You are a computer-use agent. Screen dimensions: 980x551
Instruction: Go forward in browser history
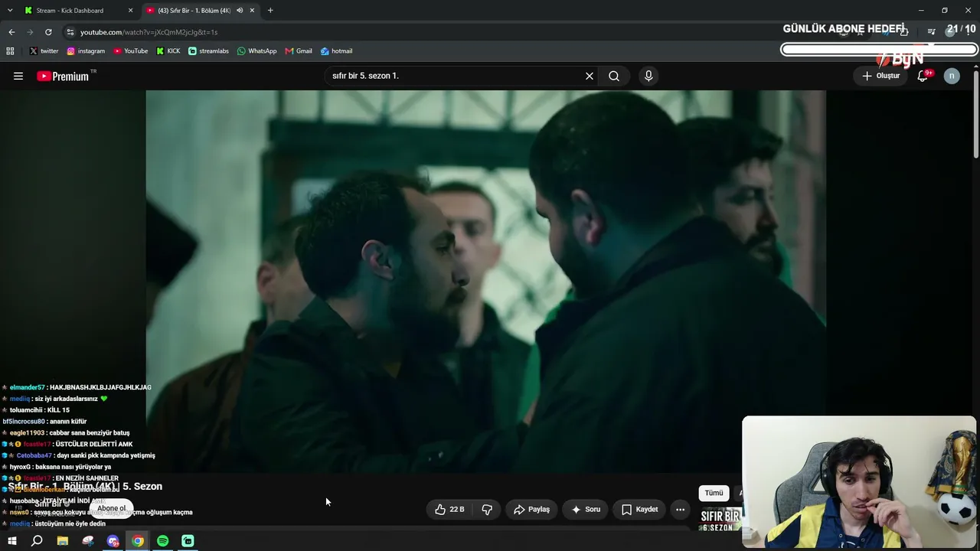[30, 32]
